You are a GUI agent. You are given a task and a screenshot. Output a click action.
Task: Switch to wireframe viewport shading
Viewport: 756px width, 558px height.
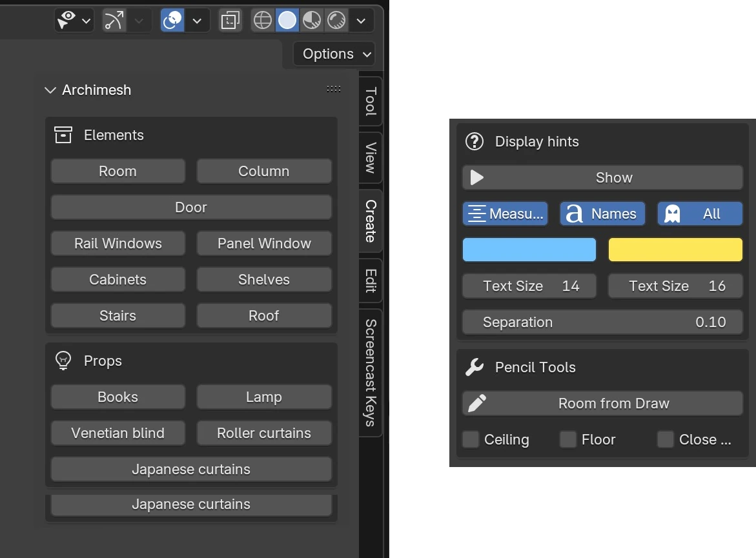(x=263, y=21)
